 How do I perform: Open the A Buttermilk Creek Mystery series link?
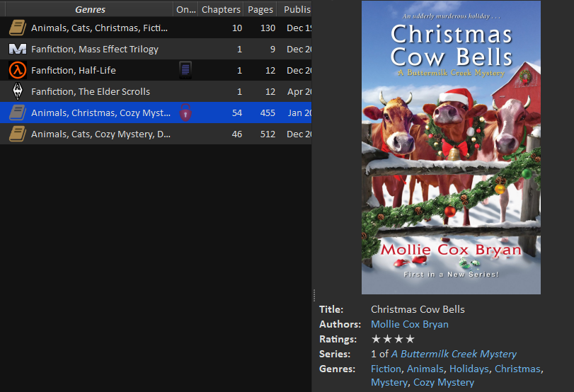coord(454,354)
